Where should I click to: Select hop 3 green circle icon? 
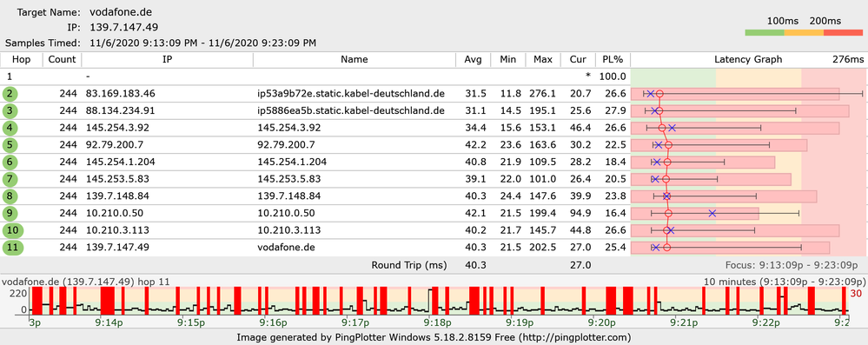coord(10,110)
